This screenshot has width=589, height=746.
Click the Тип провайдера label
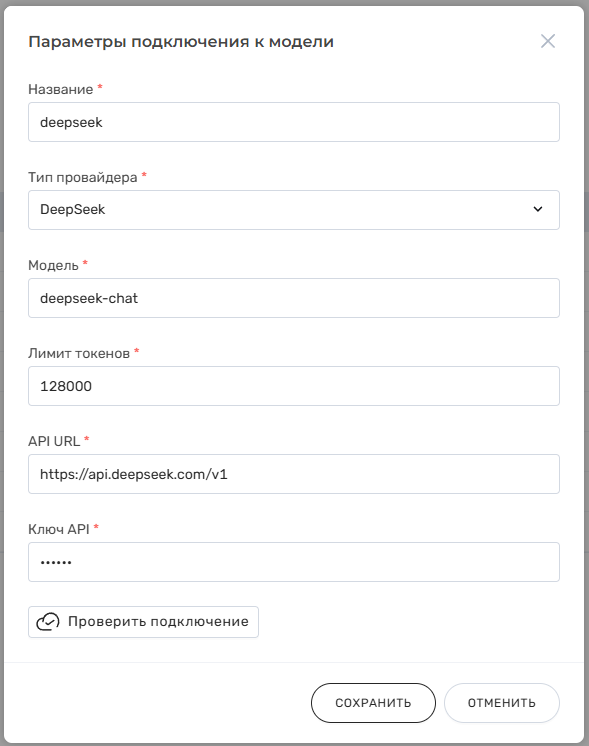pos(82,177)
